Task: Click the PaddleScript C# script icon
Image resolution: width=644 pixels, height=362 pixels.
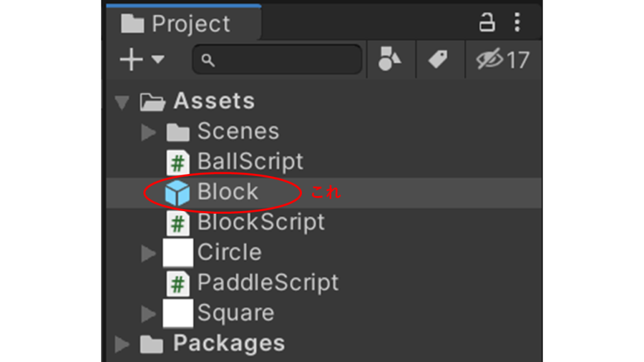Action: pyautogui.click(x=178, y=283)
